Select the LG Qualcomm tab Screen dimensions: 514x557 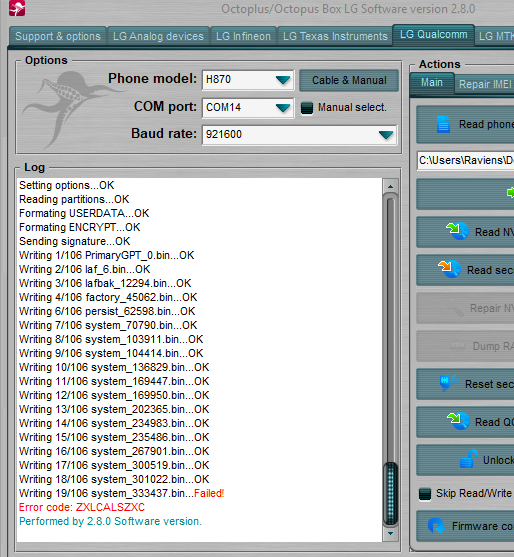(433, 35)
